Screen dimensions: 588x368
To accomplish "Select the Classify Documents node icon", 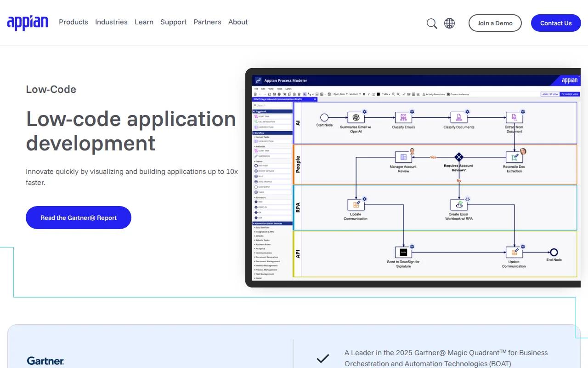I will (x=458, y=118).
